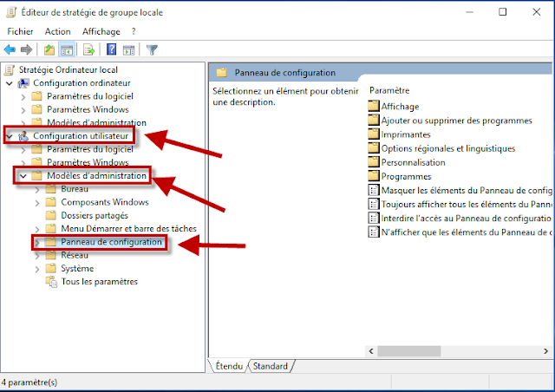Collapse user Modèles d'administration node
The image size is (555, 392).
tap(23, 176)
